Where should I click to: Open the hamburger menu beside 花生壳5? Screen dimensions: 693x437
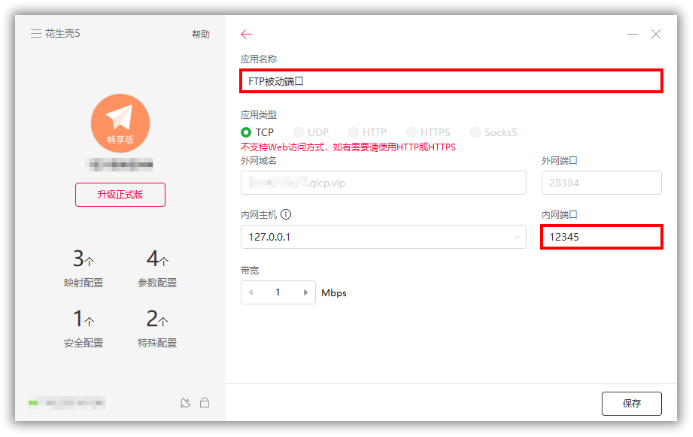[36, 34]
